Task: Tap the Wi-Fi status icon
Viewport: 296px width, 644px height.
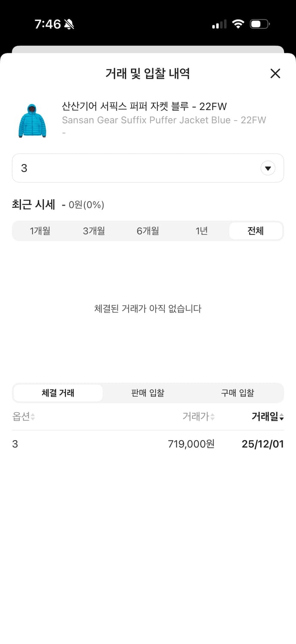Action: coord(239,24)
